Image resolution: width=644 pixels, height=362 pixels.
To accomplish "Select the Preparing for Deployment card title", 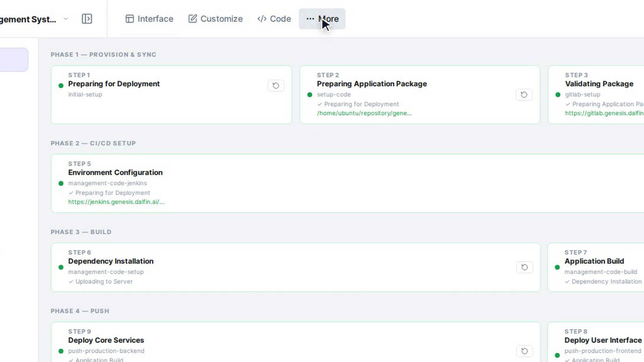I will pos(114,84).
